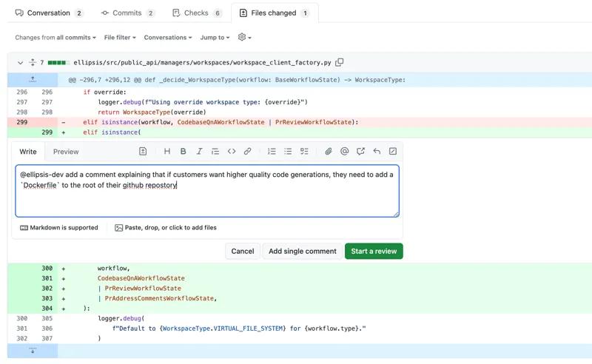Click the removed line 299 code
592x364 pixels.
pyautogui.click(x=221, y=122)
